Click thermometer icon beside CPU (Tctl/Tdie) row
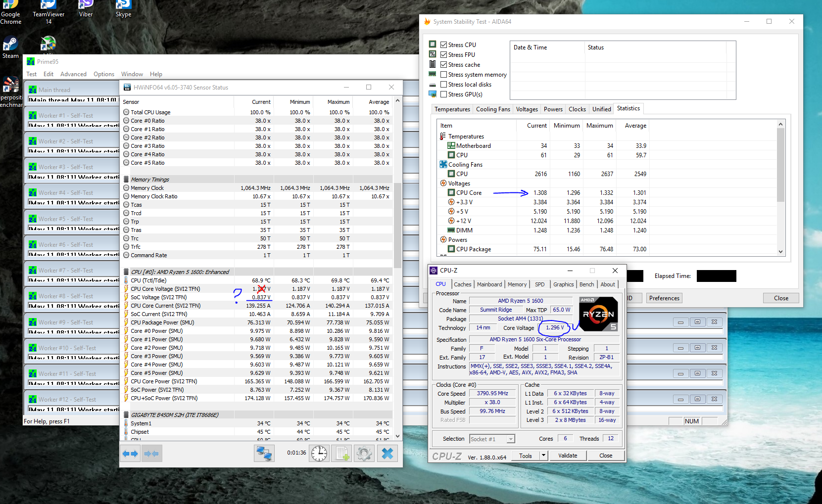The width and height of the screenshot is (822, 504). tap(126, 280)
